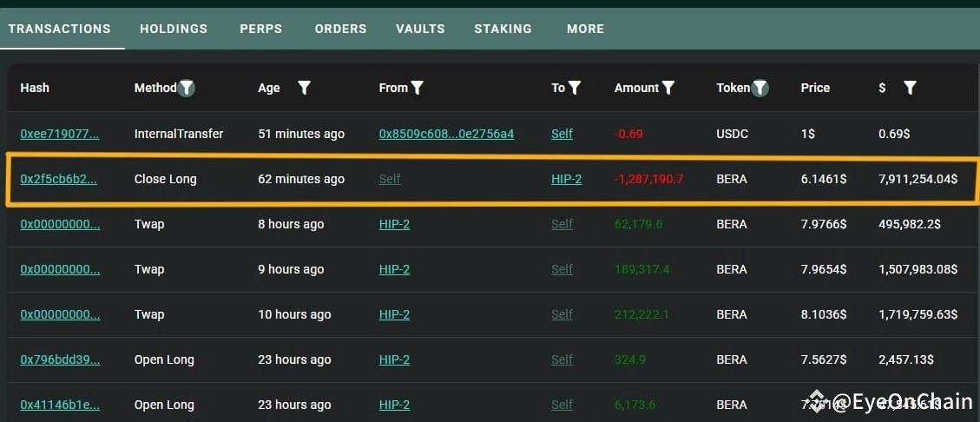Select the 1,719,759.63$ value
Viewport: 980px width, 422px height.
(918, 314)
